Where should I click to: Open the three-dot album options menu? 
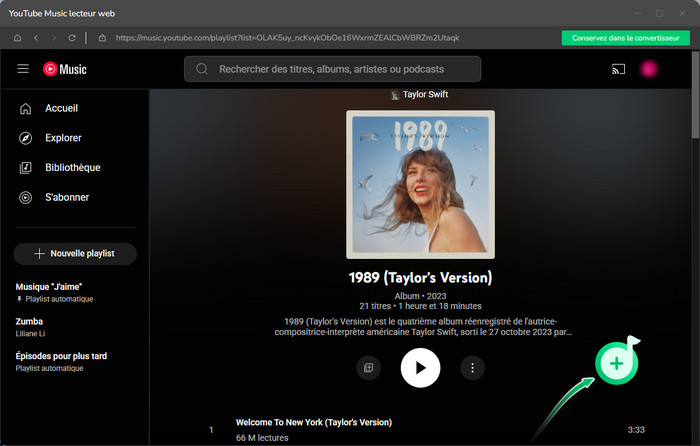click(472, 367)
